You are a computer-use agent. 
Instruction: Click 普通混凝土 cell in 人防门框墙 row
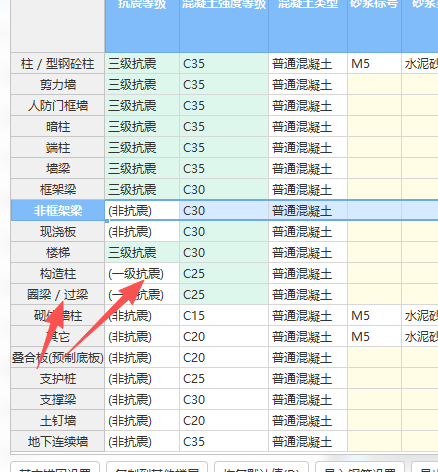[x=308, y=105]
